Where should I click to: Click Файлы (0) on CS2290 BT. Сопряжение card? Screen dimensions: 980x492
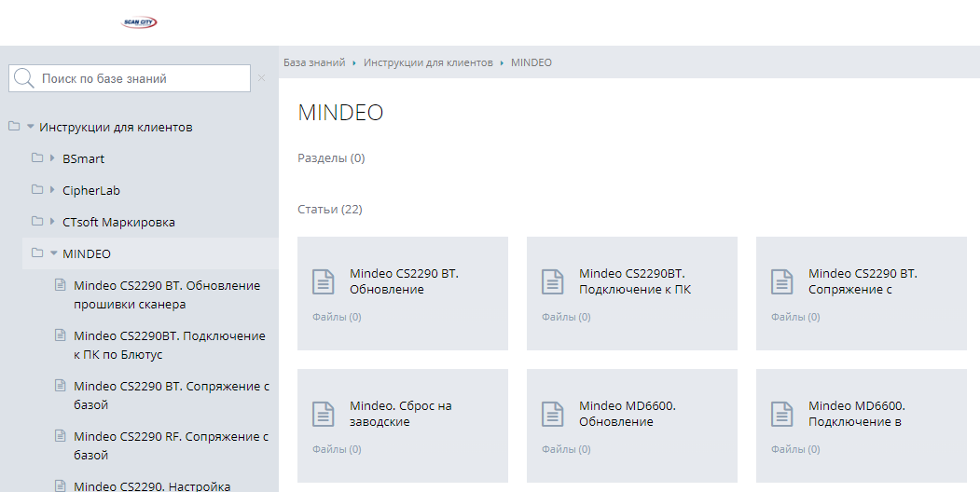795,317
